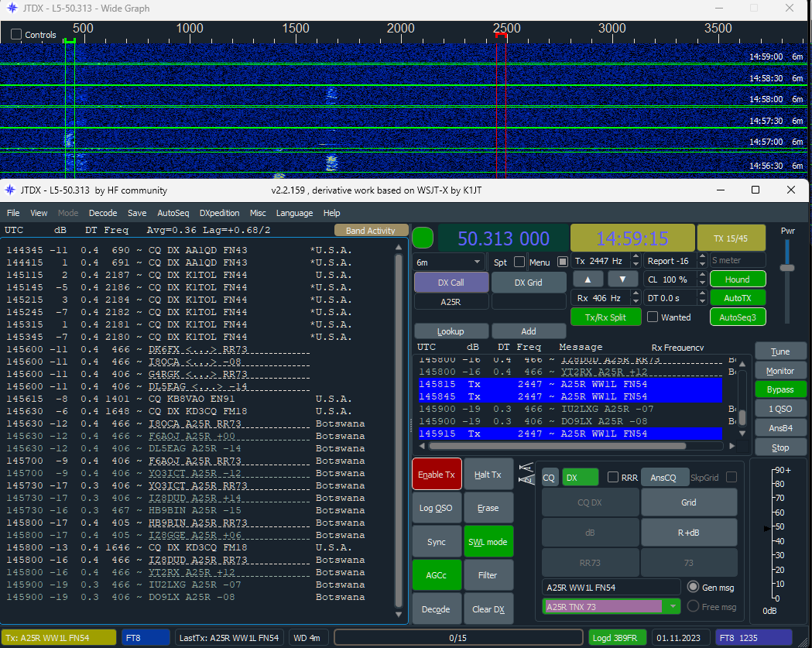This screenshot has height=648, width=812.
Task: Click the Halt Tx button
Action: [488, 474]
